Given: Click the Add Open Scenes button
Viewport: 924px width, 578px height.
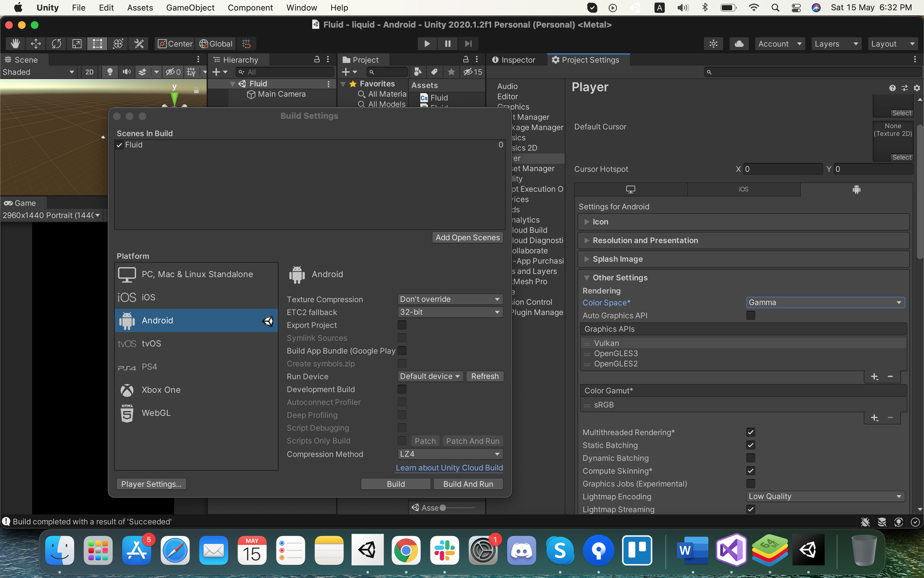Looking at the screenshot, I should click(x=467, y=237).
